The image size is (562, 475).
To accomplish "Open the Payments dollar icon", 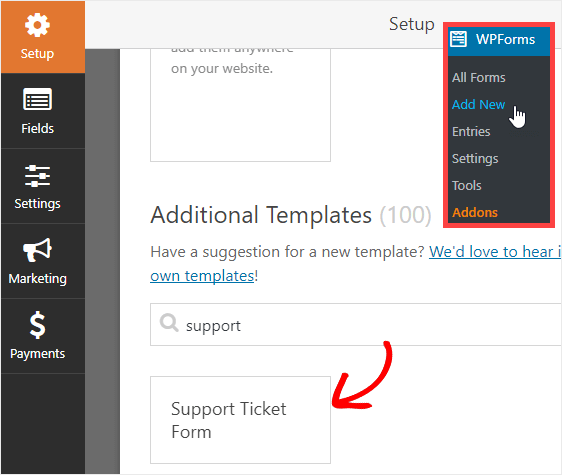I will [37, 325].
